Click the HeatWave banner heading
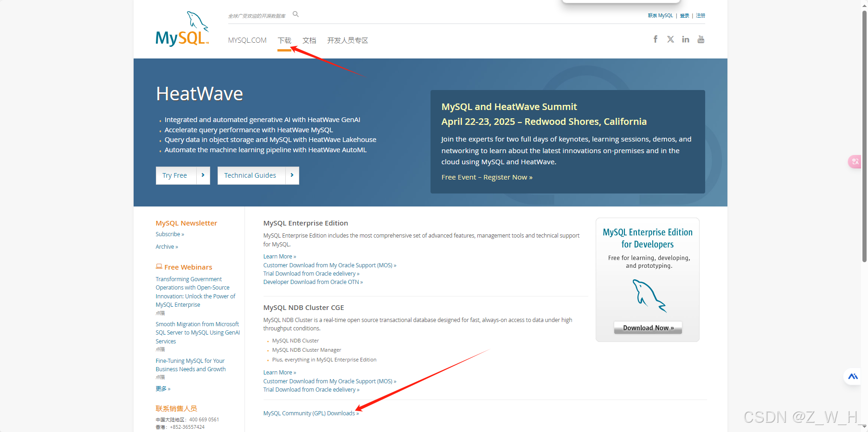Image resolution: width=868 pixels, height=432 pixels. (x=199, y=94)
